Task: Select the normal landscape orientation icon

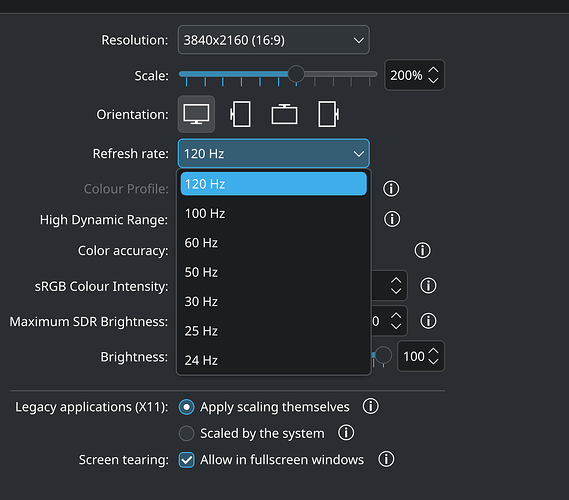Action: (196, 114)
